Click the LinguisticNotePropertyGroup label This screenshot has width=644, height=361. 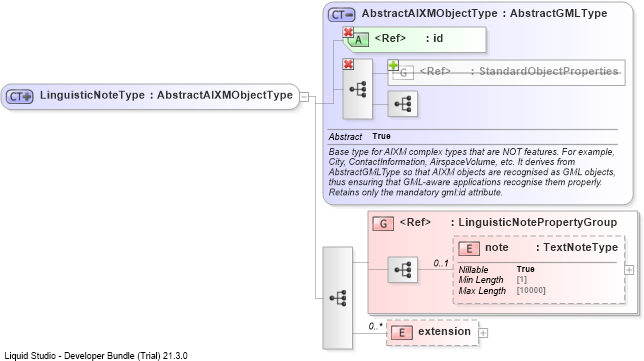point(538,222)
